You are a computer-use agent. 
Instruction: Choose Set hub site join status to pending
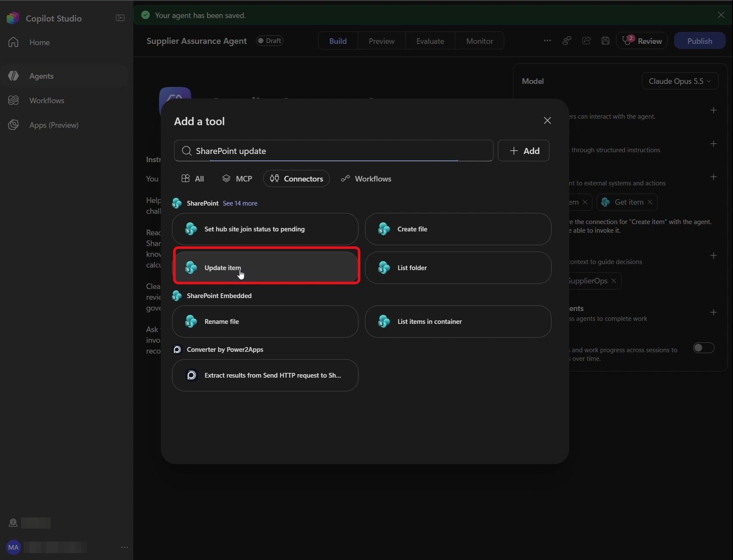click(265, 229)
